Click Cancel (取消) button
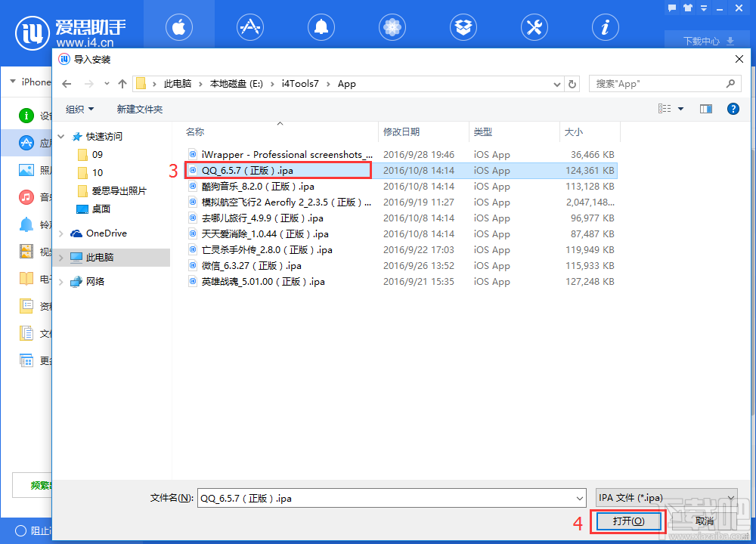Screen dimensions: 756x544 (x=705, y=521)
